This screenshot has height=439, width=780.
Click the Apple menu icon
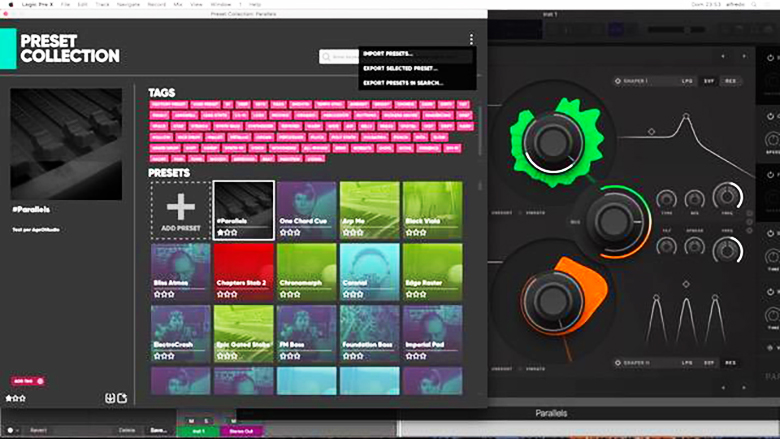(8, 4)
